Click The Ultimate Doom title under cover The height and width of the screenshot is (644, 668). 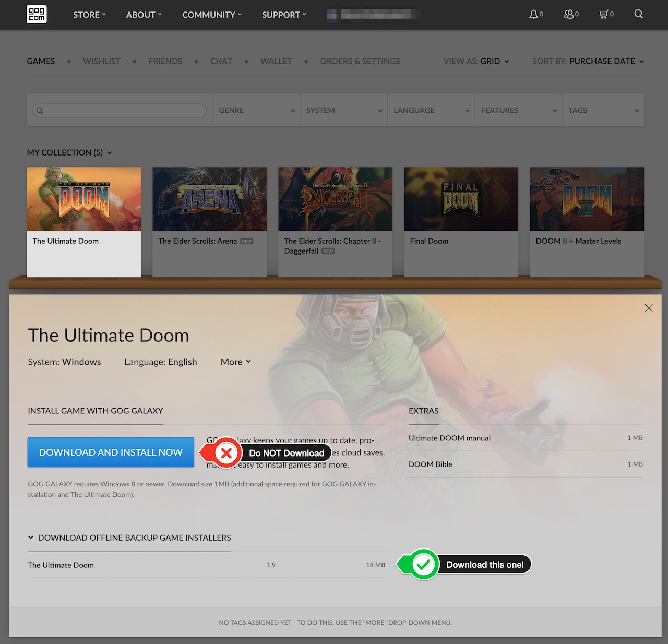click(66, 241)
